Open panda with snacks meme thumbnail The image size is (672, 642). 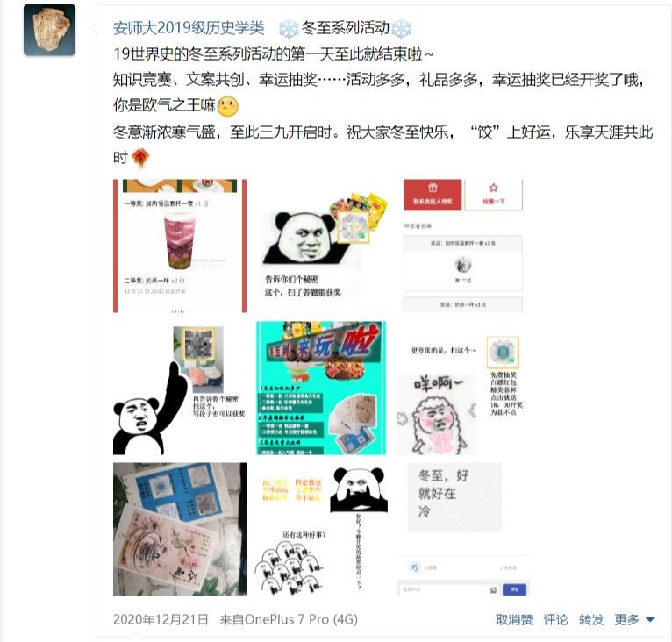[321, 246]
